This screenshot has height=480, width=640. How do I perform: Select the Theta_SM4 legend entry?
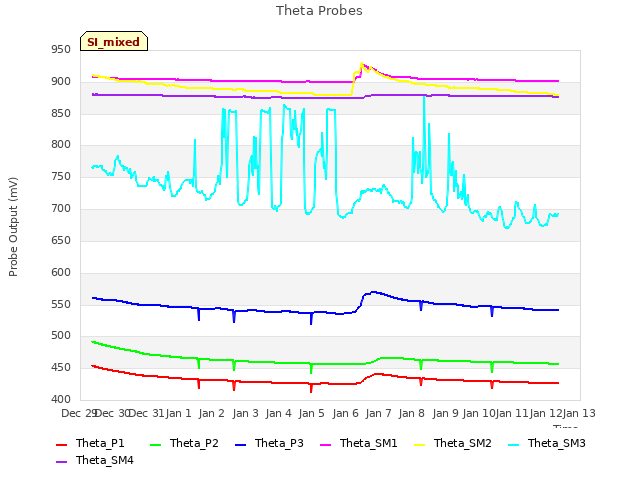(95, 460)
